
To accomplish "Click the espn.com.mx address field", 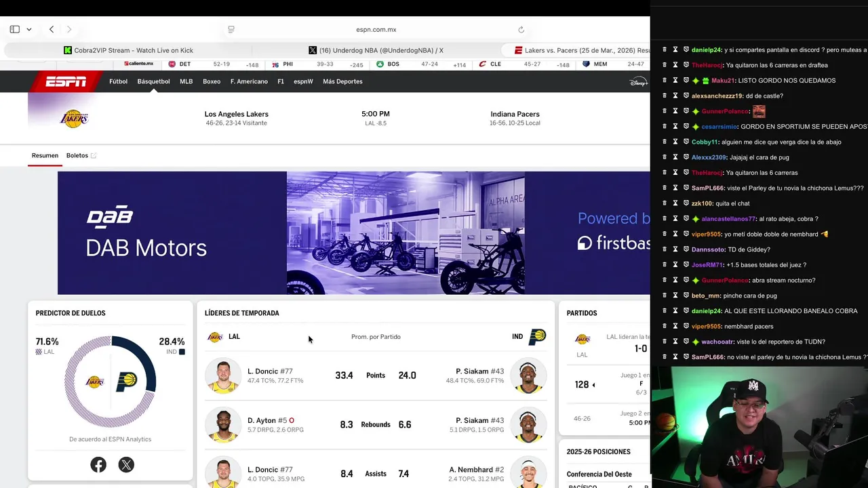I will tap(376, 29).
